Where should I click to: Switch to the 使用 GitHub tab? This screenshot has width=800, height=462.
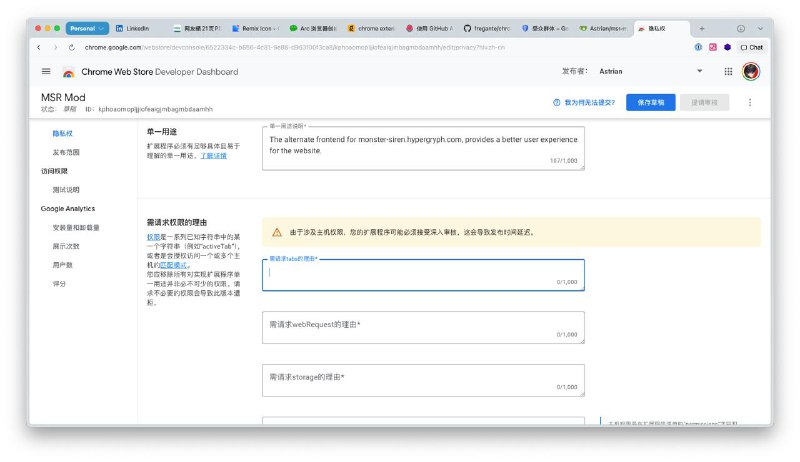point(429,29)
